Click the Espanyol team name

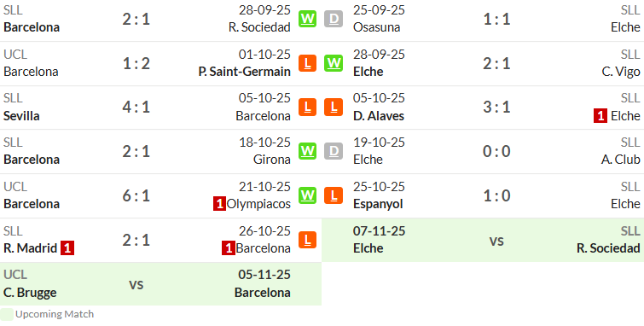click(x=378, y=204)
